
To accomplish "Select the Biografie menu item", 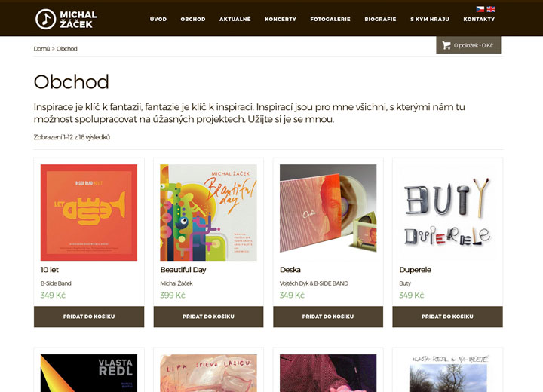I will pyautogui.click(x=380, y=19).
